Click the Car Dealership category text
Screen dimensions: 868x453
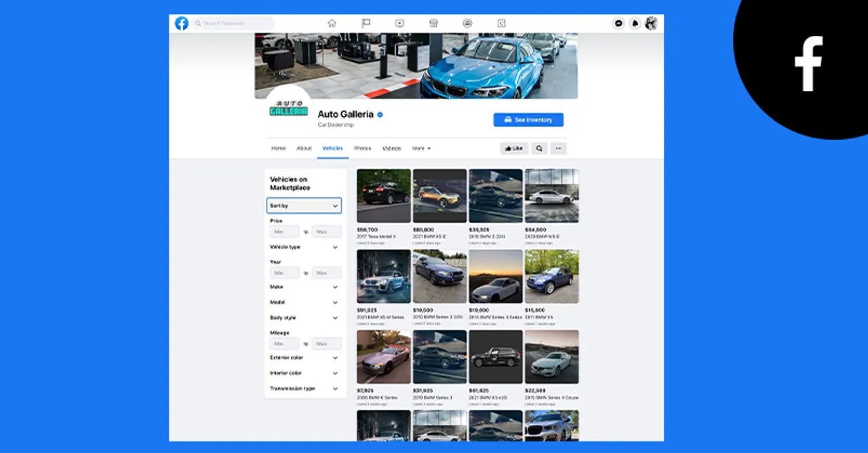(336, 125)
